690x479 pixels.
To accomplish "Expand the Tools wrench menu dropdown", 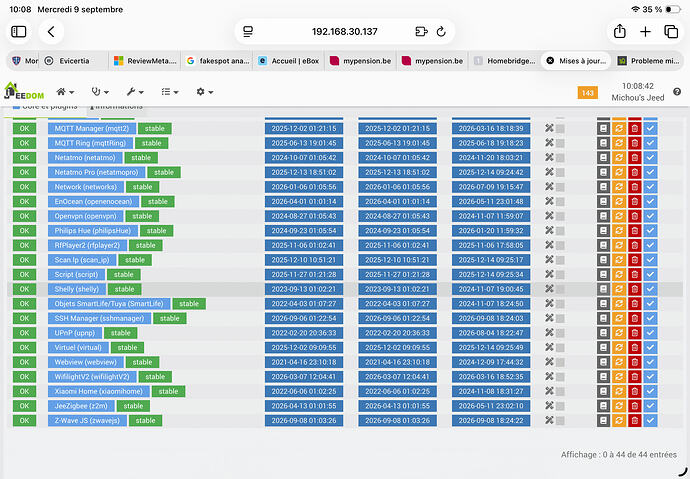I will click(x=135, y=91).
